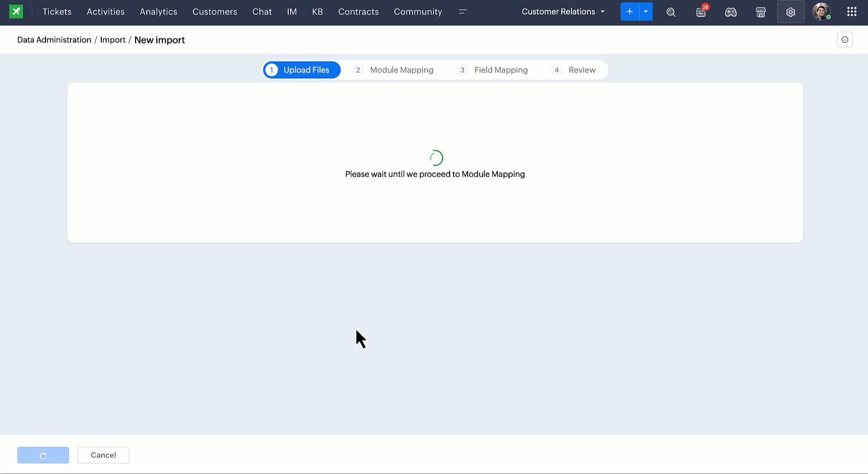
Task: Open the quick-add plus button
Action: pyautogui.click(x=630, y=11)
